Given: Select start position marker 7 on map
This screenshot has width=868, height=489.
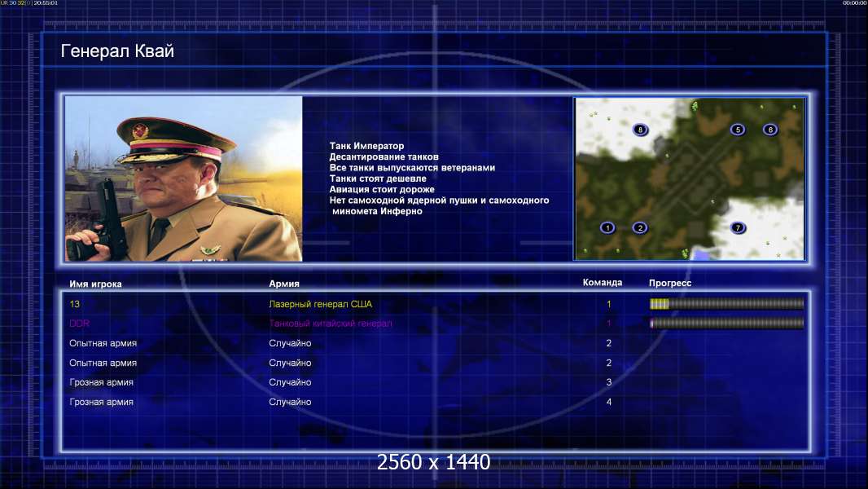Looking at the screenshot, I should 738,227.
